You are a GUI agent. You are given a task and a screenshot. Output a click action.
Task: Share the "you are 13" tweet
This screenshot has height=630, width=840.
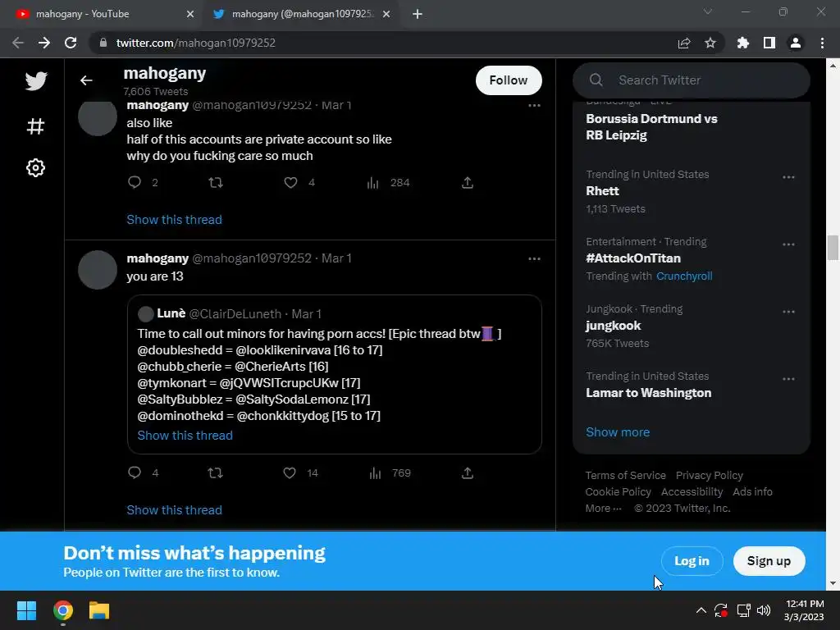(468, 473)
